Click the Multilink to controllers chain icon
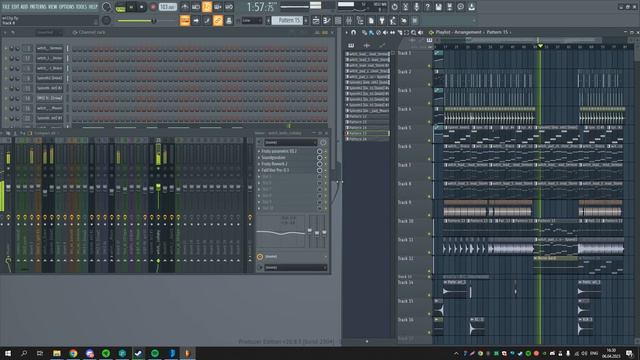The width and height of the screenshot is (640, 360). coord(218,20)
